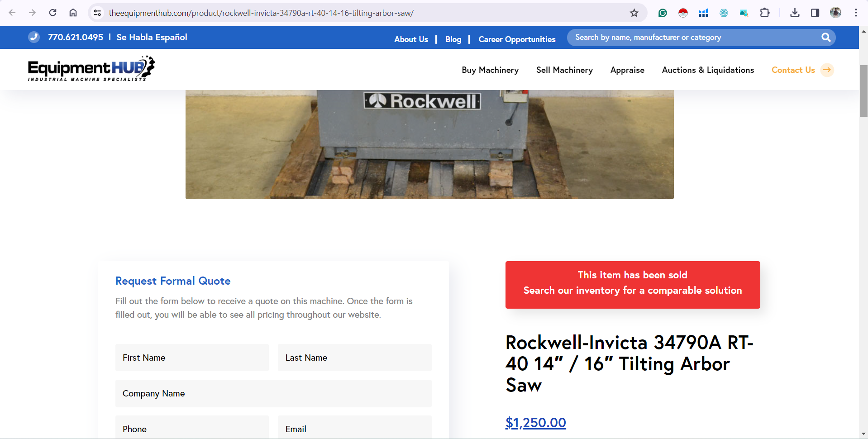Click the Phone field
The height and width of the screenshot is (439, 868).
point(192,427)
